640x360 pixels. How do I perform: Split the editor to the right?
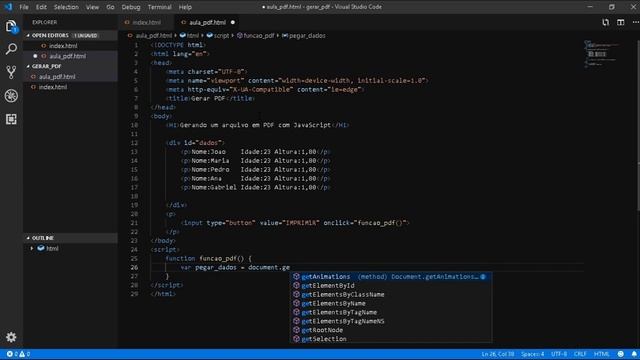tap(620, 22)
